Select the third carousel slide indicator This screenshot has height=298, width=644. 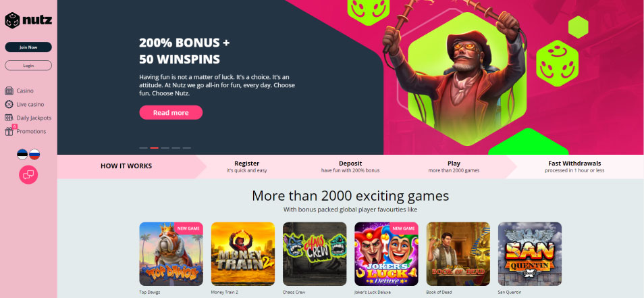pos(165,147)
